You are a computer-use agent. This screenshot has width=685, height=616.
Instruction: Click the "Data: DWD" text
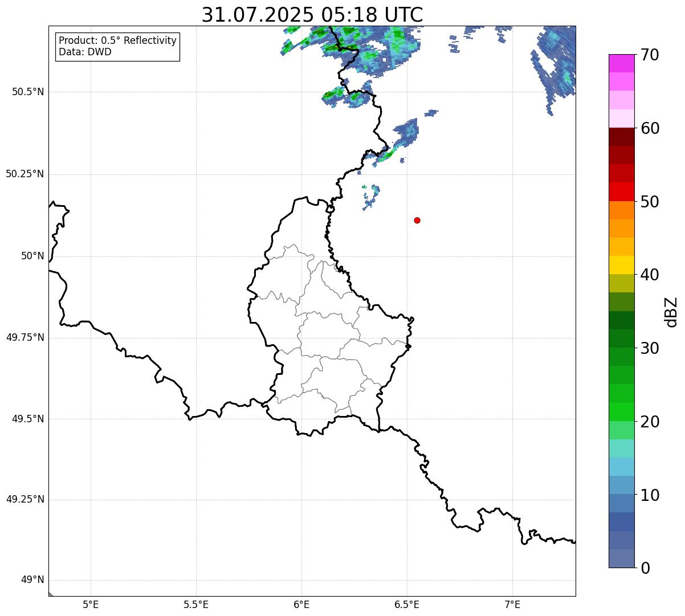click(85, 52)
